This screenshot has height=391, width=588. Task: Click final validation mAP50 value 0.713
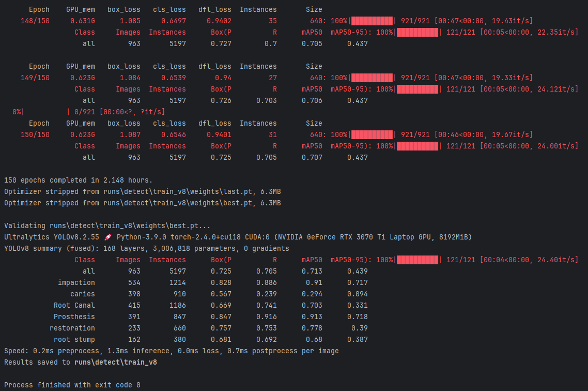click(x=312, y=272)
